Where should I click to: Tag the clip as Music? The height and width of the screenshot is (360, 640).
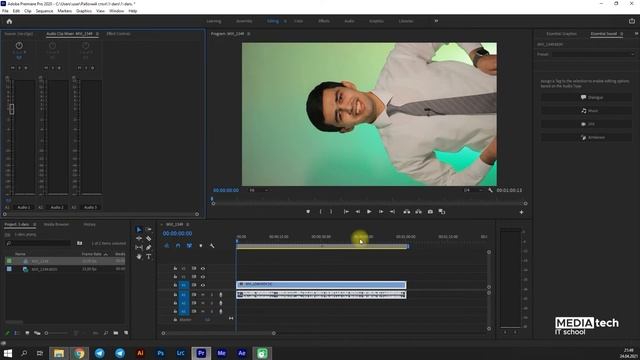coord(587,111)
